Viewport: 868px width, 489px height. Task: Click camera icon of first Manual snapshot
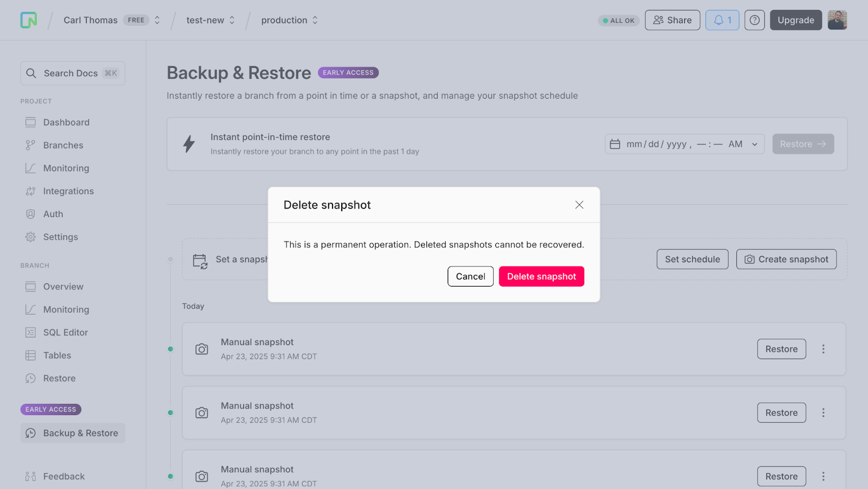click(202, 349)
